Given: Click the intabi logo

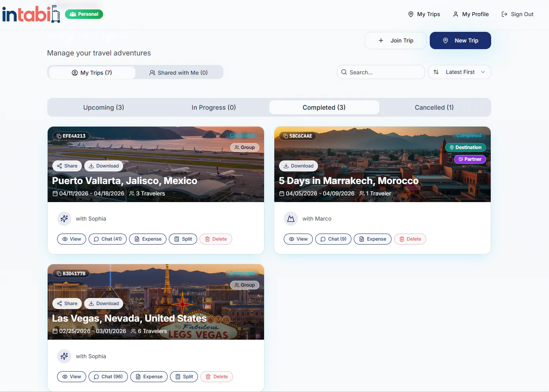Looking at the screenshot, I should [x=31, y=14].
